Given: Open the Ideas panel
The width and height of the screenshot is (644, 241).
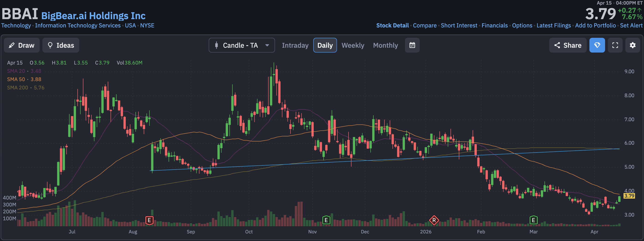Looking at the screenshot, I should coord(61,45).
